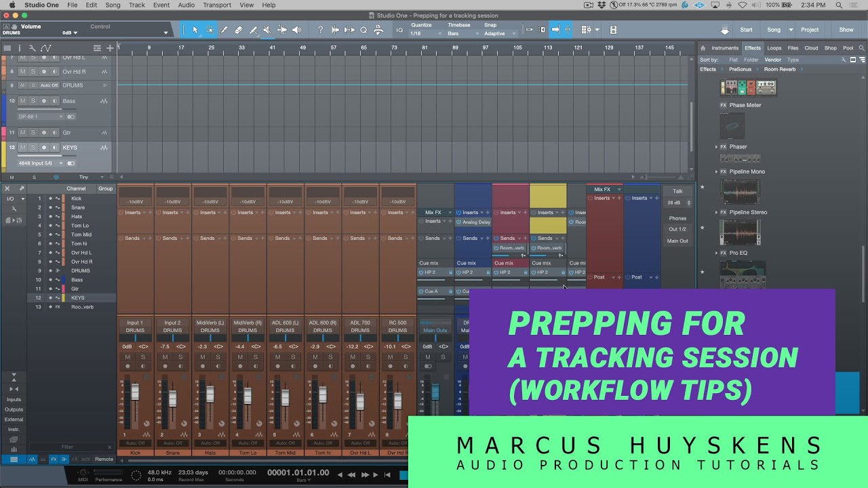Viewport: 868px width, 488px height.
Task: Click the Show button
Action: tap(846, 30)
